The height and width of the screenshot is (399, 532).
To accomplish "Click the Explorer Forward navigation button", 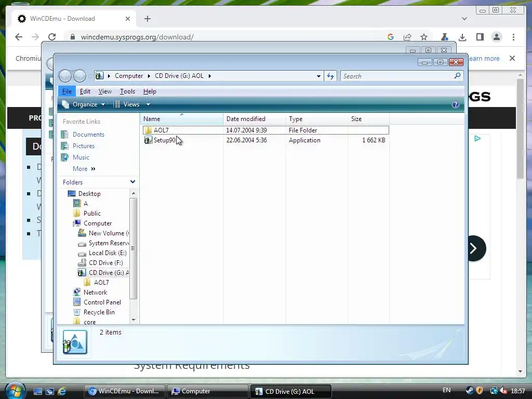I will (x=79, y=76).
